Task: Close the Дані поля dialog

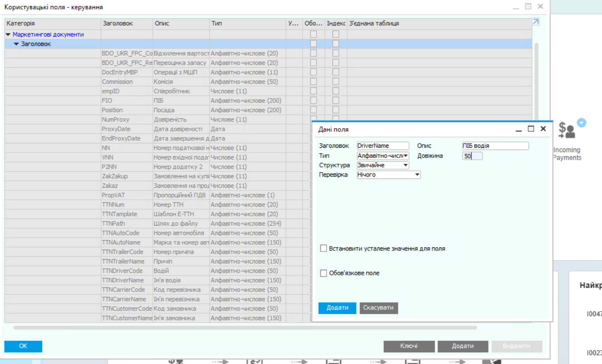Action: (x=543, y=129)
